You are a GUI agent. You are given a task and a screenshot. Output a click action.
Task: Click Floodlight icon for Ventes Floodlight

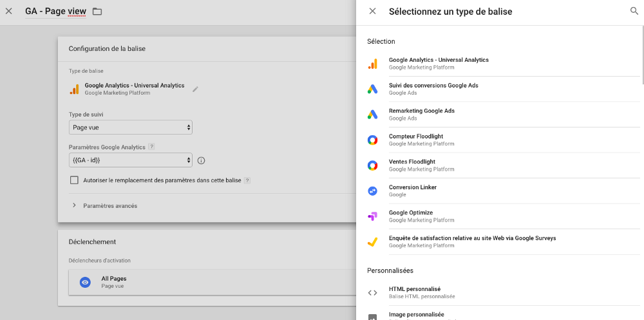(372, 165)
